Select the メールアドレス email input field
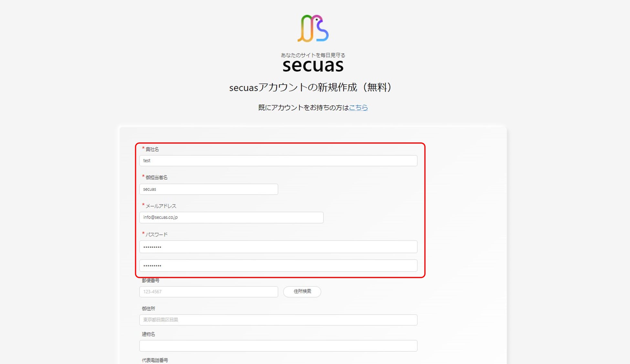The width and height of the screenshot is (630, 364). click(231, 217)
